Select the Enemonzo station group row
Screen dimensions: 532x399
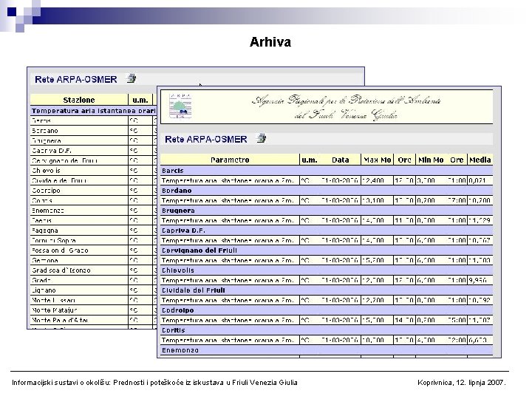tap(327, 350)
